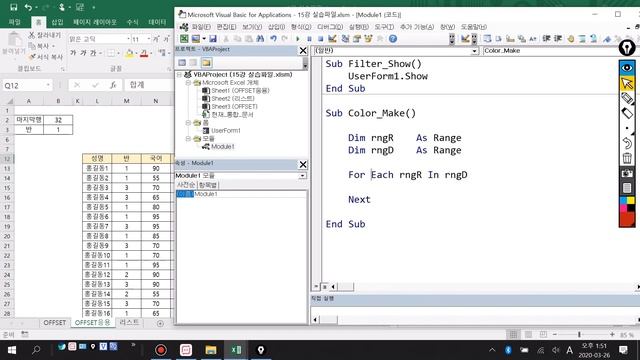Select UserForm1 in the project tree

pos(226,131)
